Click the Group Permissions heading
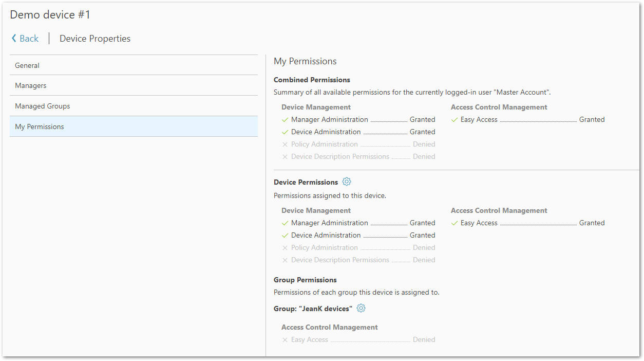The image size is (644, 361). (305, 280)
